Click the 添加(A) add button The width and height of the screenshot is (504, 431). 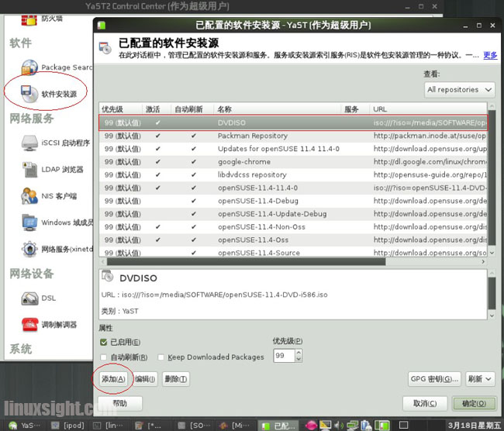[x=113, y=379]
